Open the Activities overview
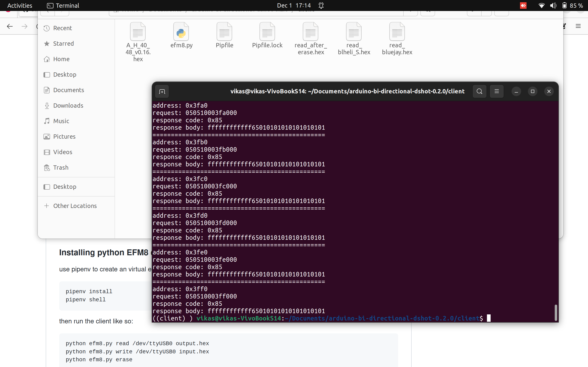 point(19,5)
